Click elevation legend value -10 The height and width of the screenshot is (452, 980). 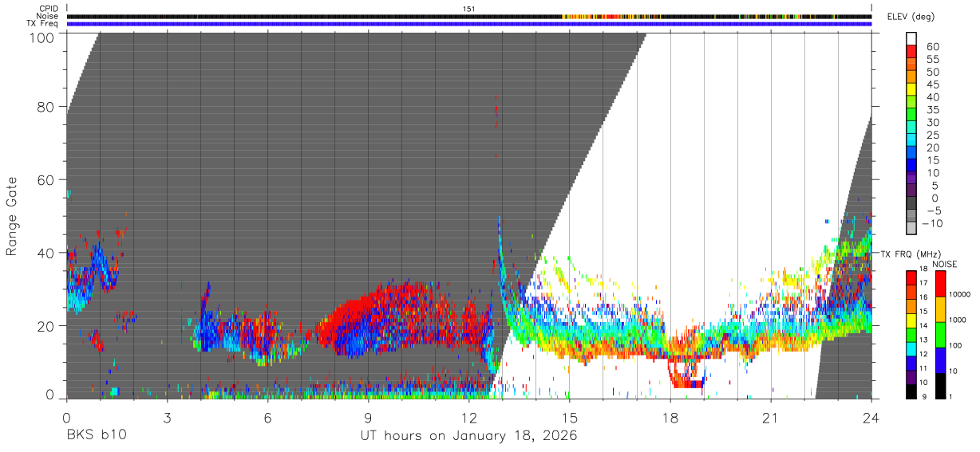931,223
